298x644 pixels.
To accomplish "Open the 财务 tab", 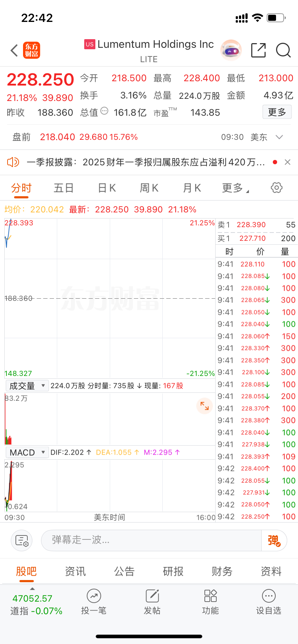I will [222, 571].
